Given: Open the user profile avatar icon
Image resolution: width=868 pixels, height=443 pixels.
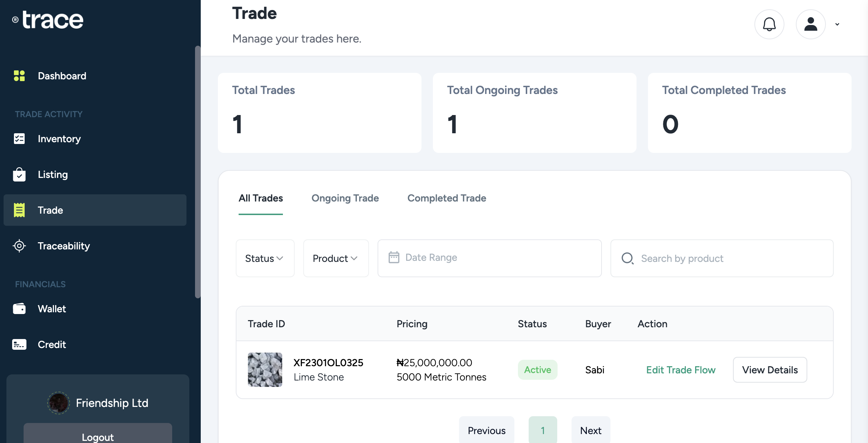Looking at the screenshot, I should [x=810, y=24].
